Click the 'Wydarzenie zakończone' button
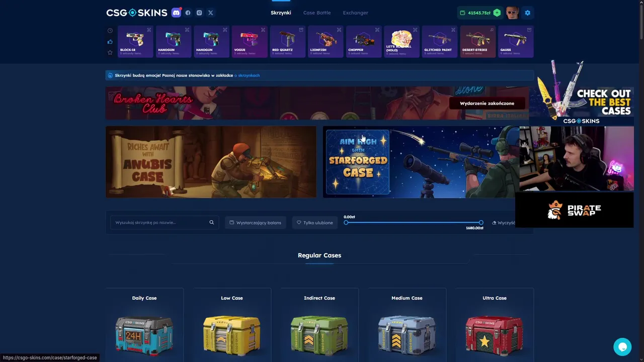 click(487, 103)
